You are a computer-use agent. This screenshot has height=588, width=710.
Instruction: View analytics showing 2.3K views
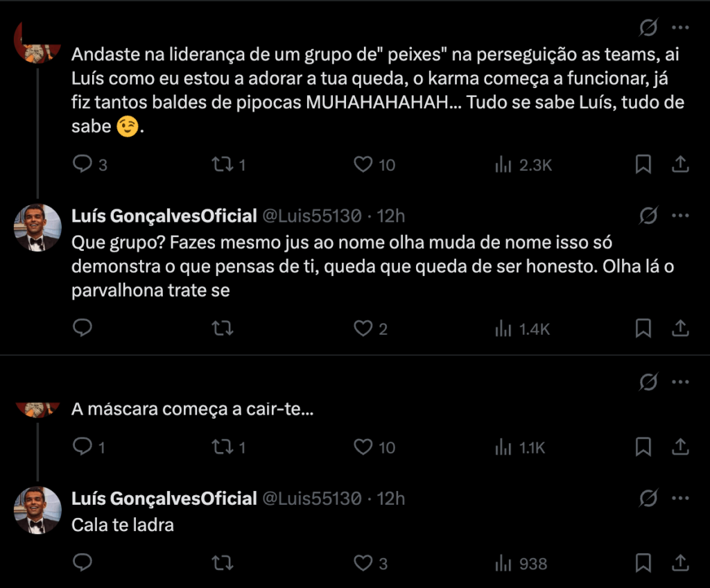tap(503, 164)
